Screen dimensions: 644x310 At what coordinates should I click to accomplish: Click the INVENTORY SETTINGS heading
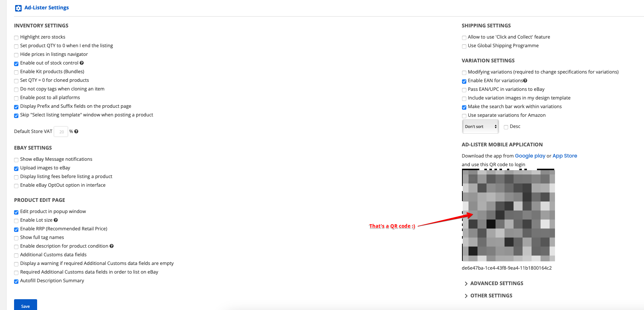(41, 26)
